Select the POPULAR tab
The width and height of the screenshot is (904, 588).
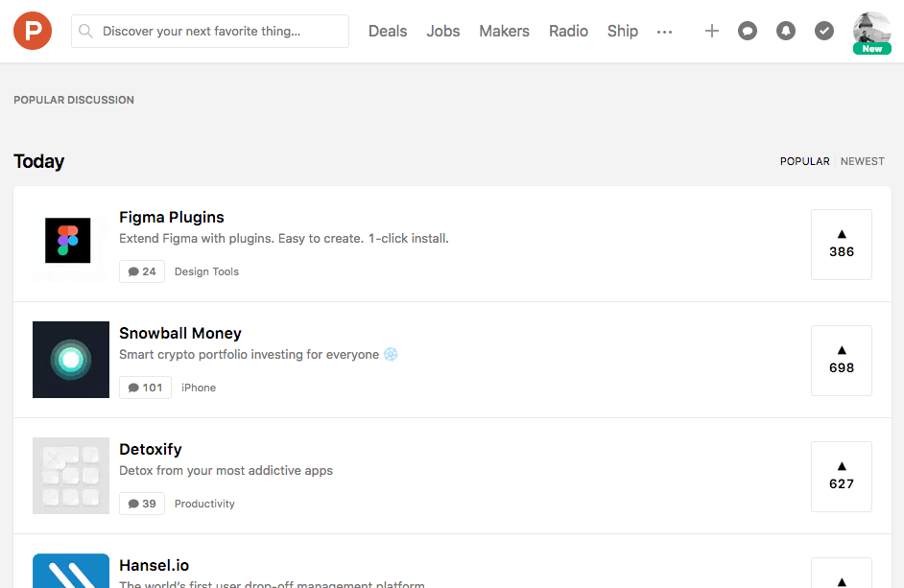804,161
